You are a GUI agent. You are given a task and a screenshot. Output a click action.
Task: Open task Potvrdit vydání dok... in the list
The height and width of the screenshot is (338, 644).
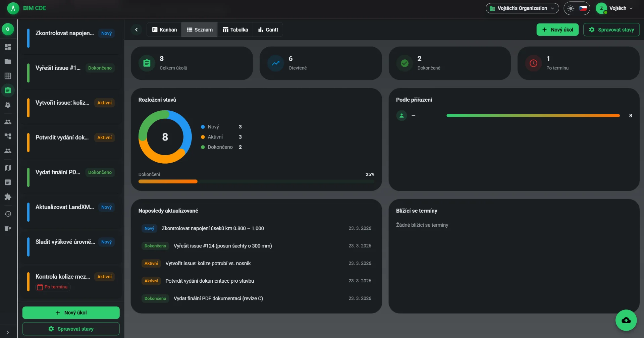point(71,142)
